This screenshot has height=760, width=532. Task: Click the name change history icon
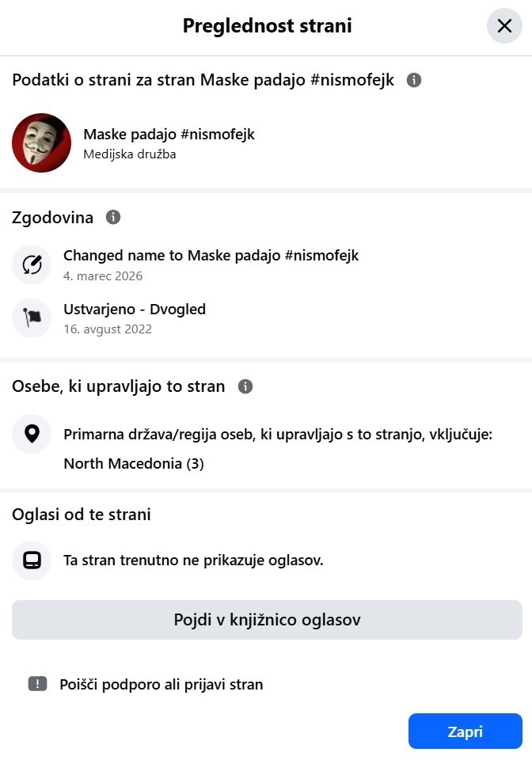(x=32, y=264)
